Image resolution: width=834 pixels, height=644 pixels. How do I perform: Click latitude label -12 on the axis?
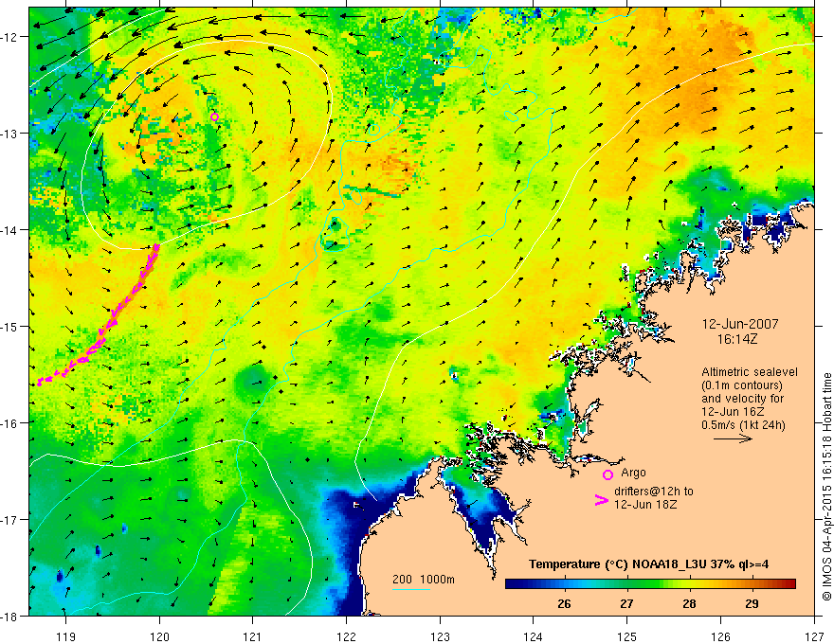pyautogui.click(x=9, y=37)
